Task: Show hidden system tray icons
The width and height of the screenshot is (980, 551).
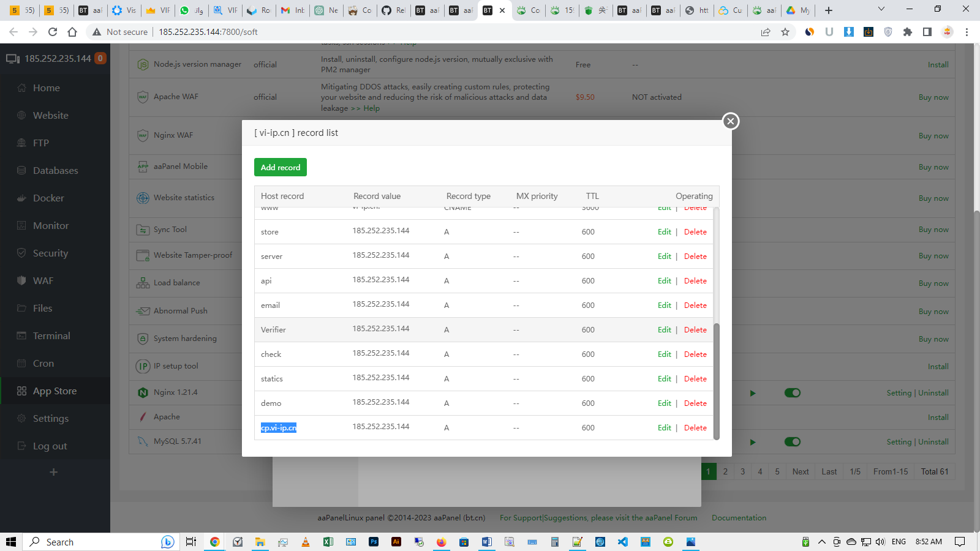Action: click(821, 542)
